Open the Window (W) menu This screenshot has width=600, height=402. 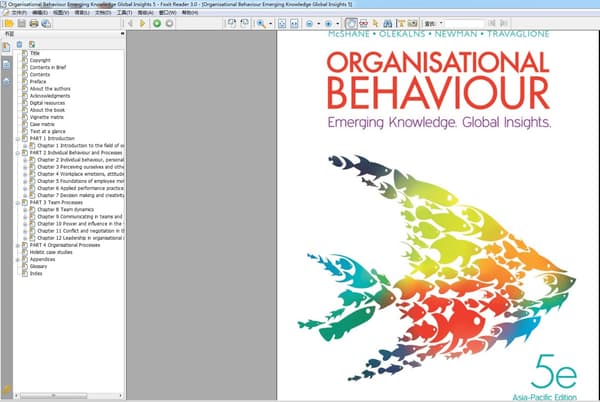coord(168,13)
